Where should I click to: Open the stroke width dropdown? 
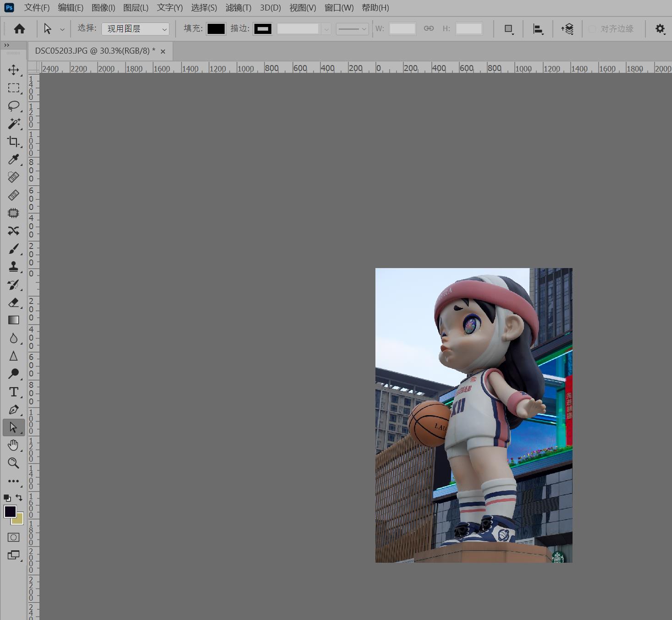pyautogui.click(x=326, y=29)
